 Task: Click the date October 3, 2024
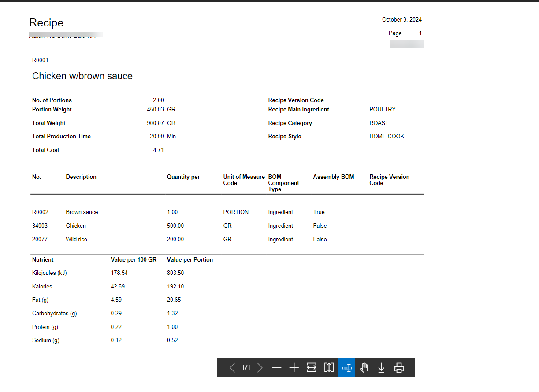[402, 19]
